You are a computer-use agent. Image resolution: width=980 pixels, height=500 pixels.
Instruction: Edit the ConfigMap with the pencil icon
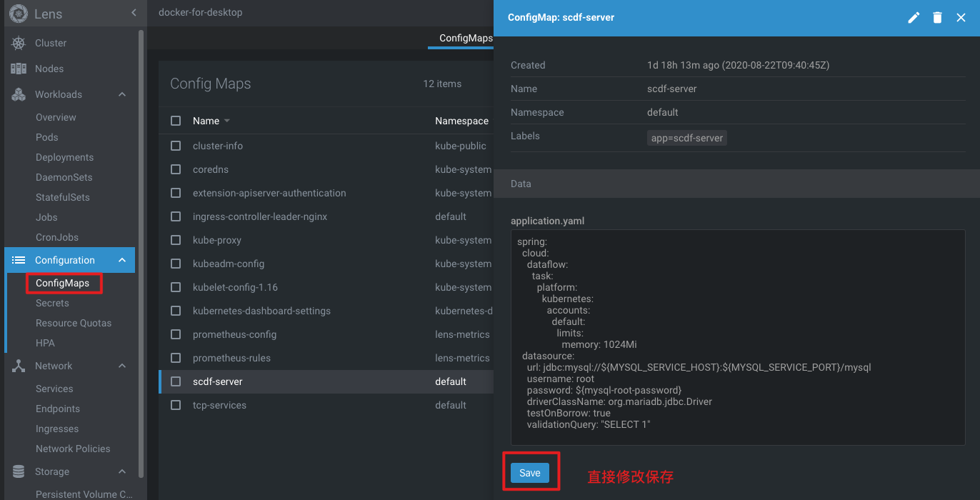click(914, 18)
